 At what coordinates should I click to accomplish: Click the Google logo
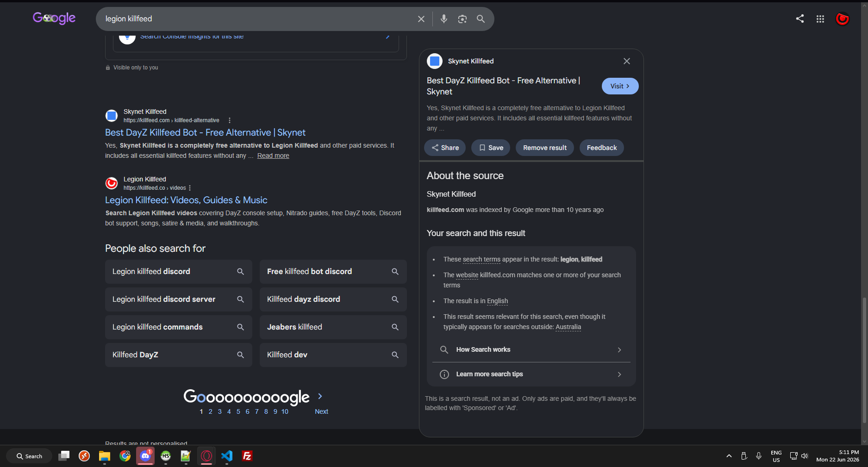click(54, 18)
